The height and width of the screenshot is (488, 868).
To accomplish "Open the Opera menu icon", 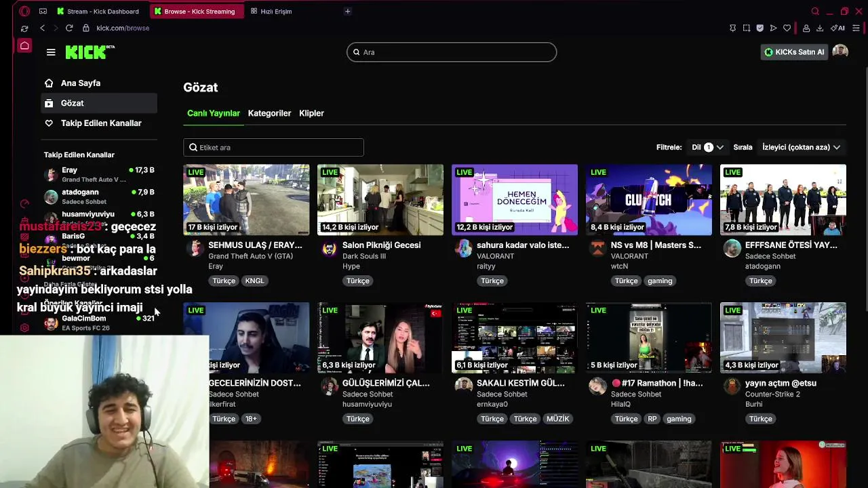I will click(x=24, y=11).
